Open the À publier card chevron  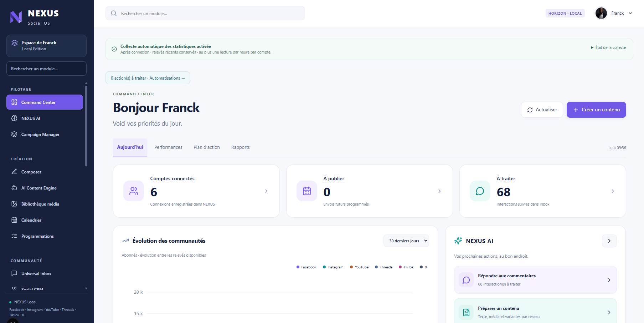pyautogui.click(x=439, y=191)
